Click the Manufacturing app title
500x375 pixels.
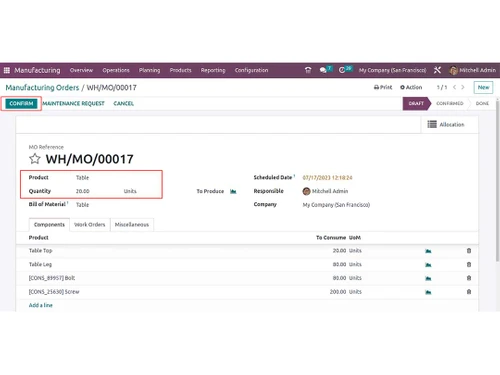[37, 70]
